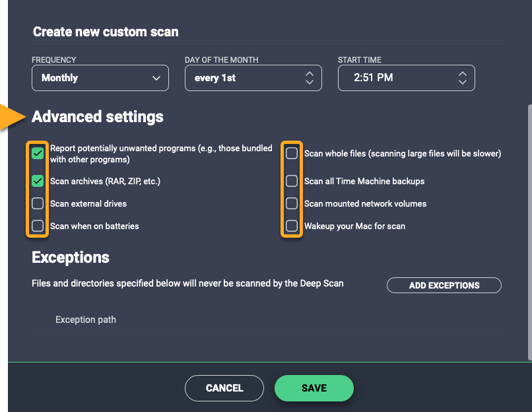Enable Wakeup your Mac for scan
The image size is (532, 412).
[292, 226]
